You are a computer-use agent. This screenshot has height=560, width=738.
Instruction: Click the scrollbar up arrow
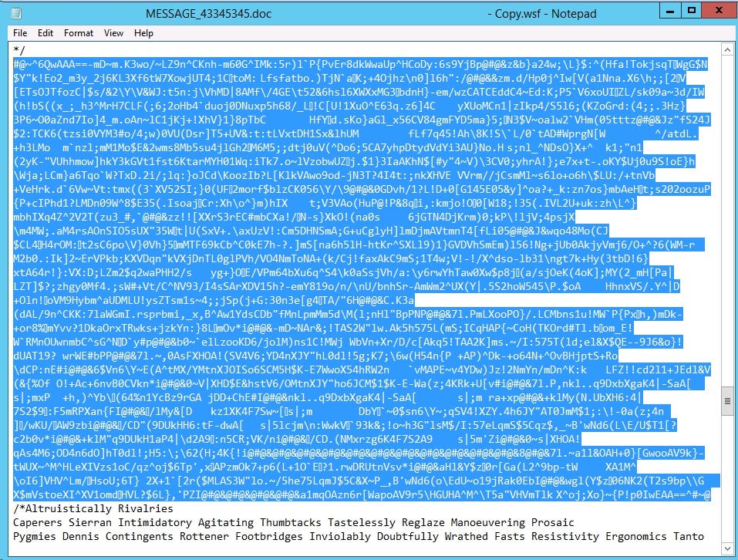(x=727, y=49)
